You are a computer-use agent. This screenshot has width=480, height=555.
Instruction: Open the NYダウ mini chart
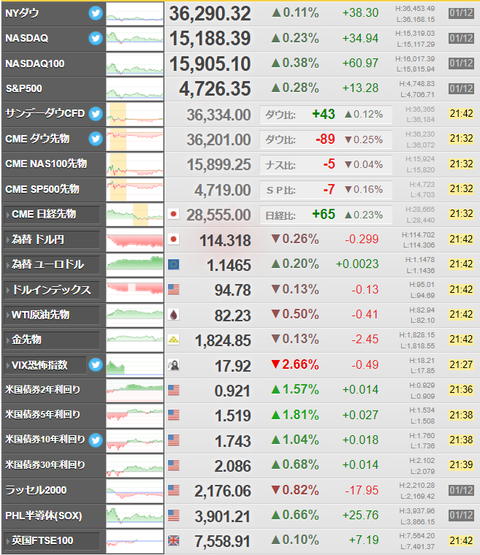[135, 13]
